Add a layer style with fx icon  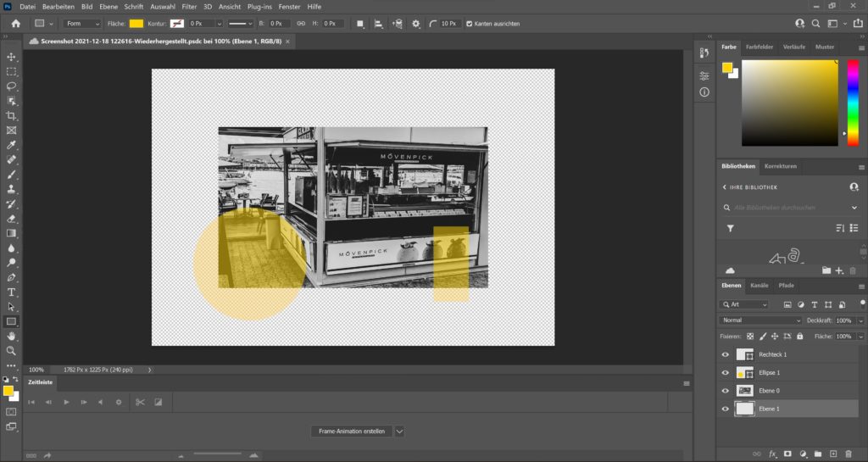[772, 454]
